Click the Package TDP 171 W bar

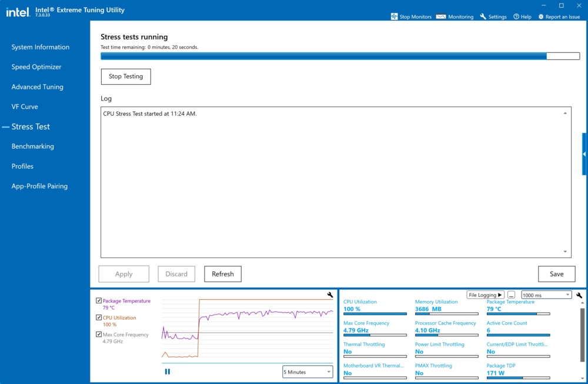coord(518,378)
